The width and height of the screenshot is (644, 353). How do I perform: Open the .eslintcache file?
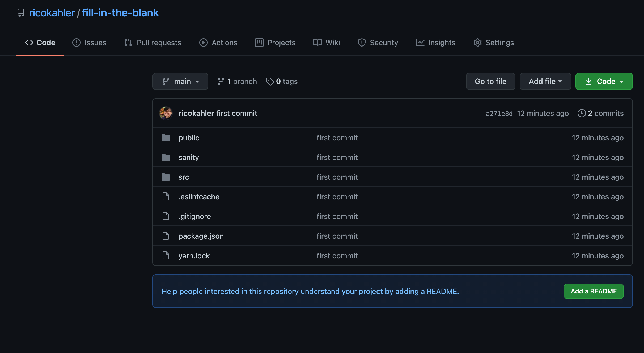coord(199,197)
